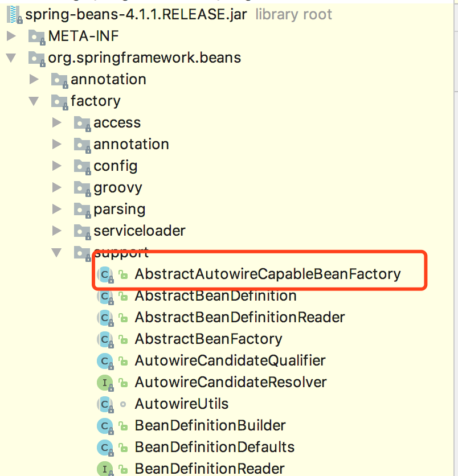
Task: Collapse the support package
Action: tap(56, 253)
